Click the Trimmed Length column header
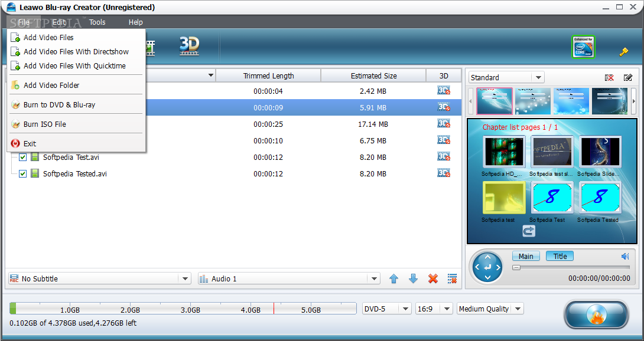 pos(269,76)
